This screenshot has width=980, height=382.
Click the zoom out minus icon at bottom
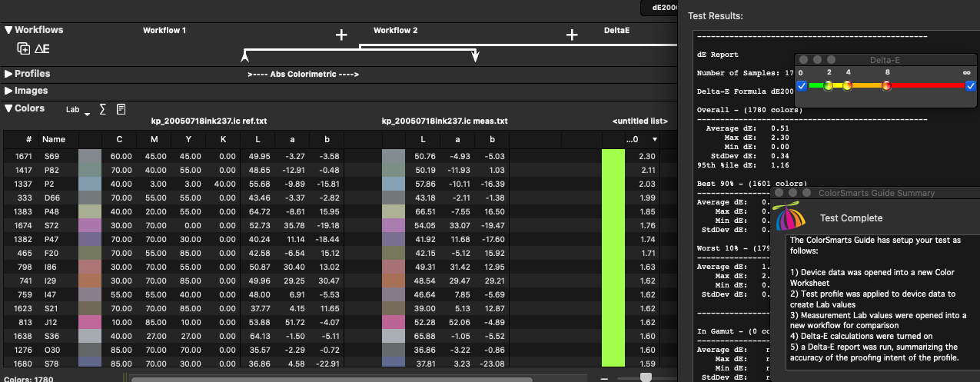click(x=605, y=378)
